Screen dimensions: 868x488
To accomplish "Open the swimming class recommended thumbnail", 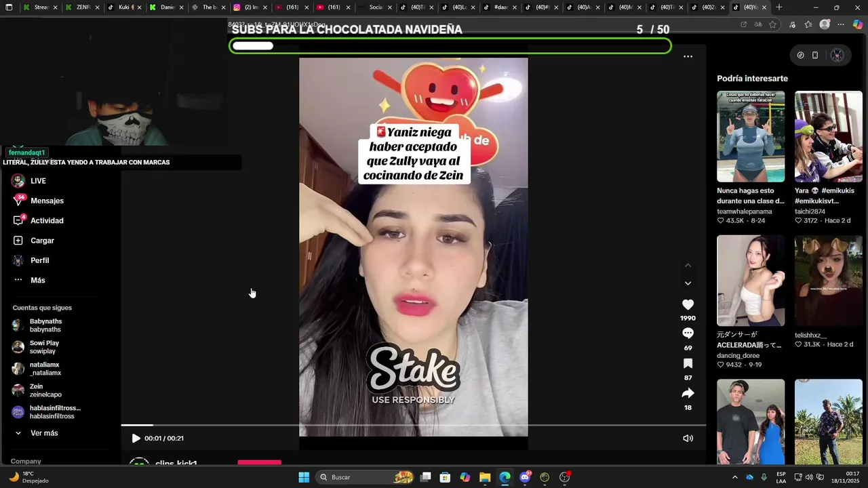I will point(751,136).
